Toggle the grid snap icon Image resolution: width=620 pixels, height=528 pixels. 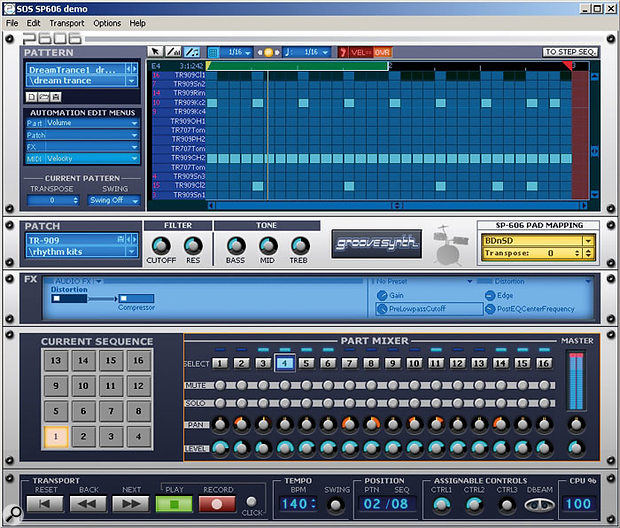(x=213, y=52)
